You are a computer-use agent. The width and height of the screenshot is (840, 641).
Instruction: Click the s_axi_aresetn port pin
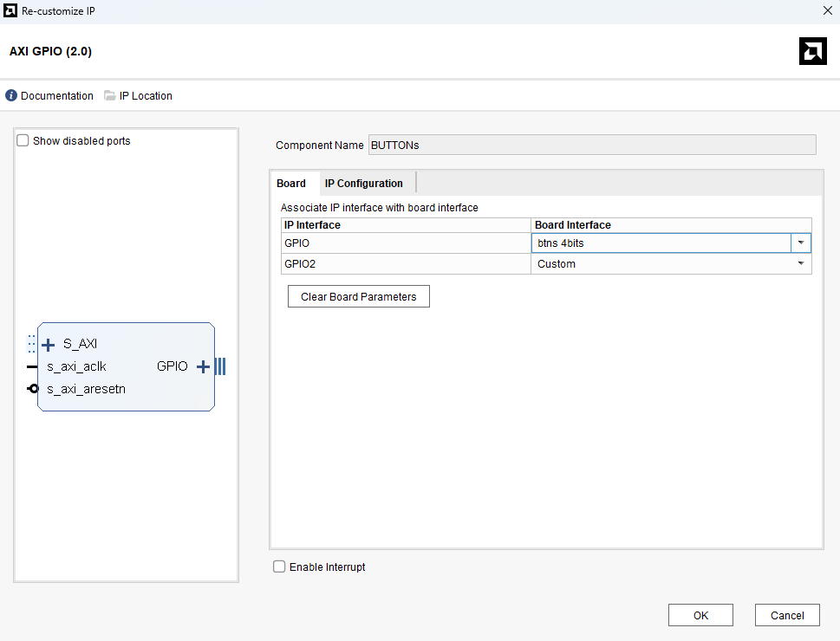33,389
